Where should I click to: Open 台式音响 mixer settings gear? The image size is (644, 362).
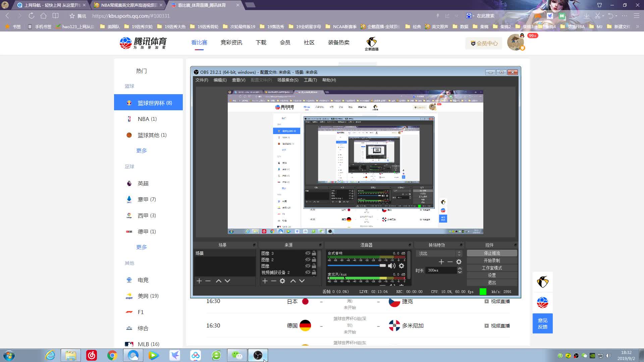coord(401,266)
